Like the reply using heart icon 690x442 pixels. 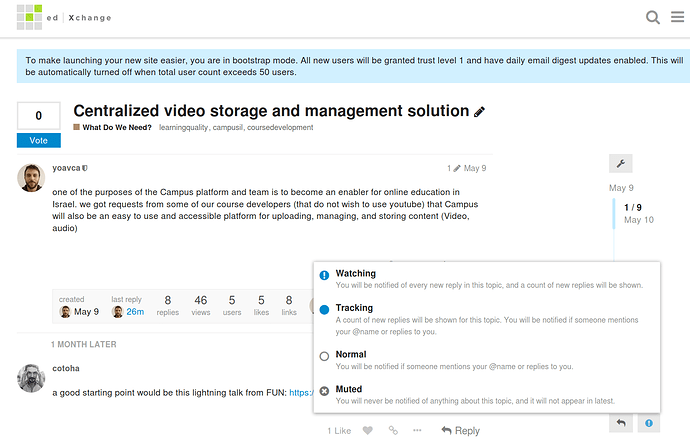[x=368, y=431]
